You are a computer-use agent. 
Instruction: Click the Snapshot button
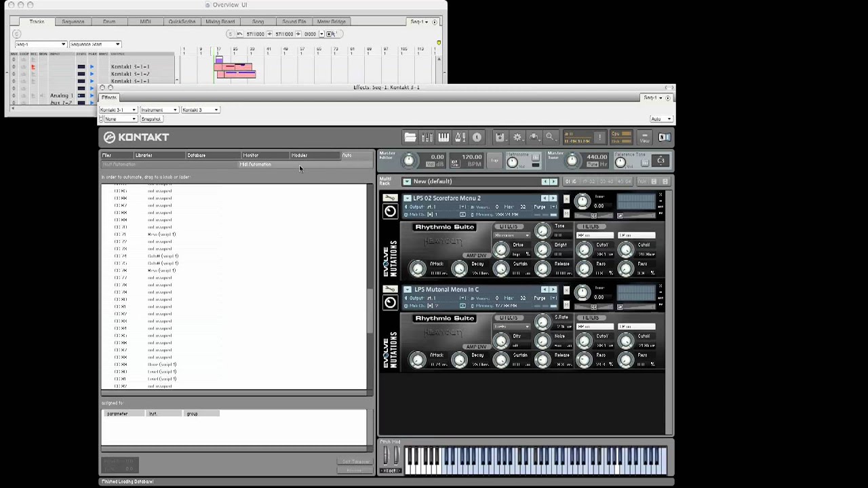(151, 119)
